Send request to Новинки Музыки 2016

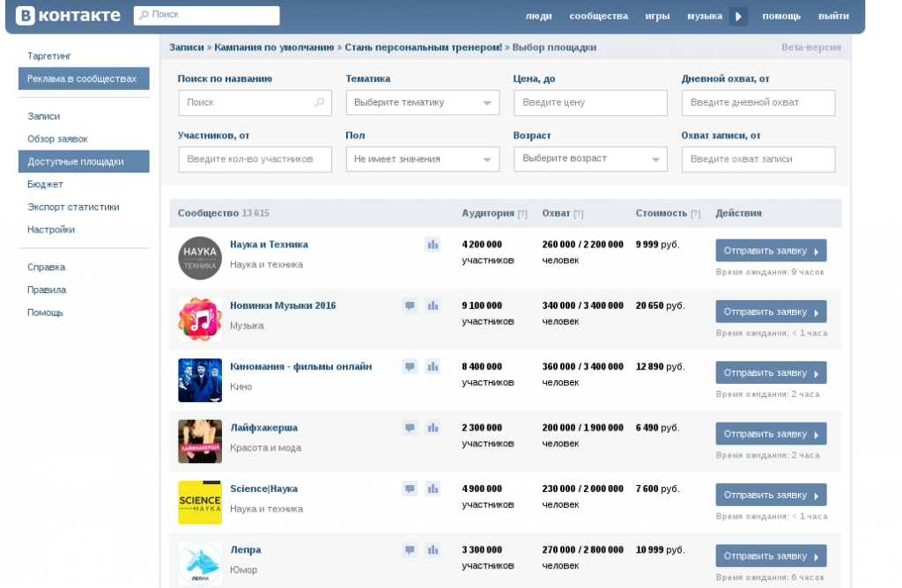771,312
